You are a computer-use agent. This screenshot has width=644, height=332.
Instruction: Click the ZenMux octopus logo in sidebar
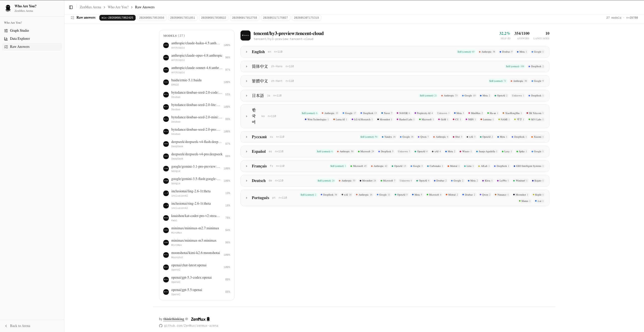tap(8, 8)
